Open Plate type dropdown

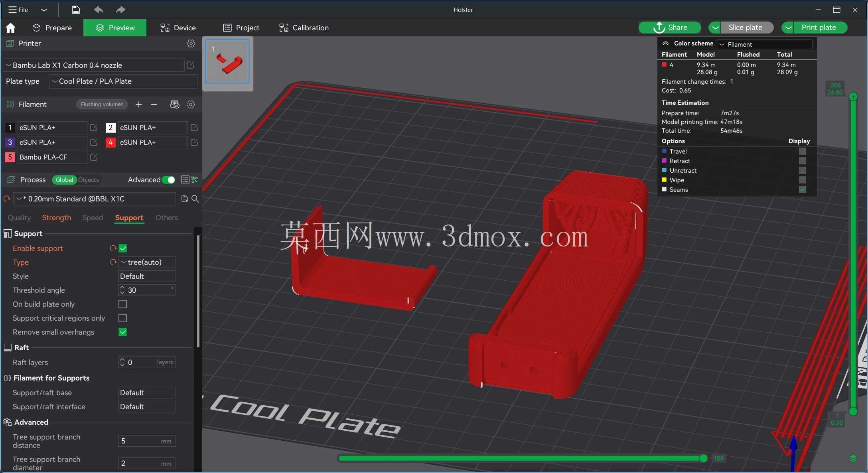(x=123, y=81)
